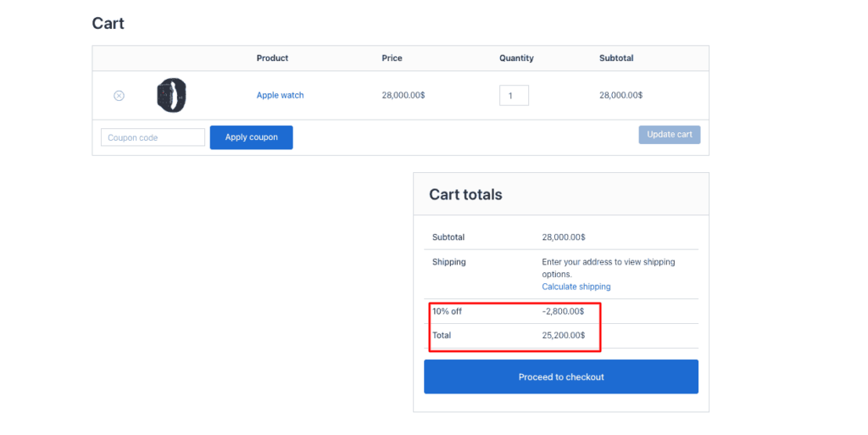Screen dimensions: 868x435
Task: Proceed to checkout
Action: point(560,376)
